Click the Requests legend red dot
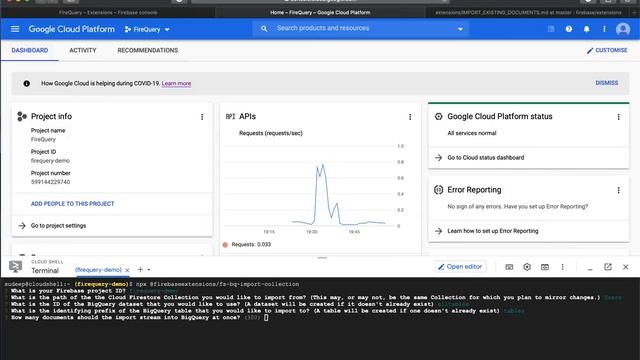 pos(225,244)
